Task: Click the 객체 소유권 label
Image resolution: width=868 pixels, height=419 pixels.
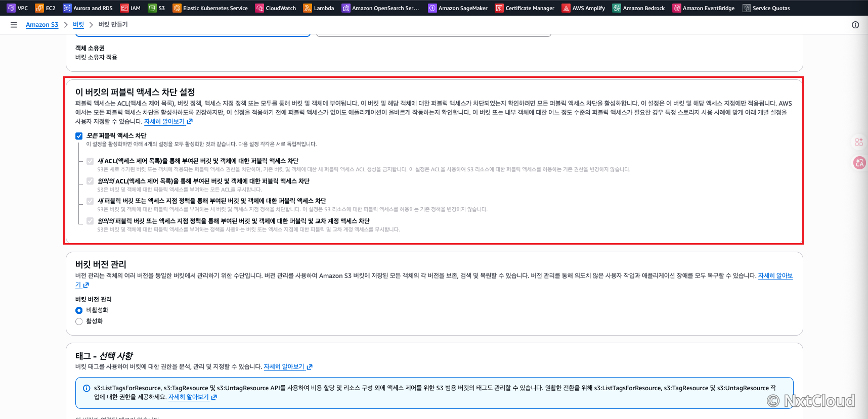Action: [x=90, y=48]
